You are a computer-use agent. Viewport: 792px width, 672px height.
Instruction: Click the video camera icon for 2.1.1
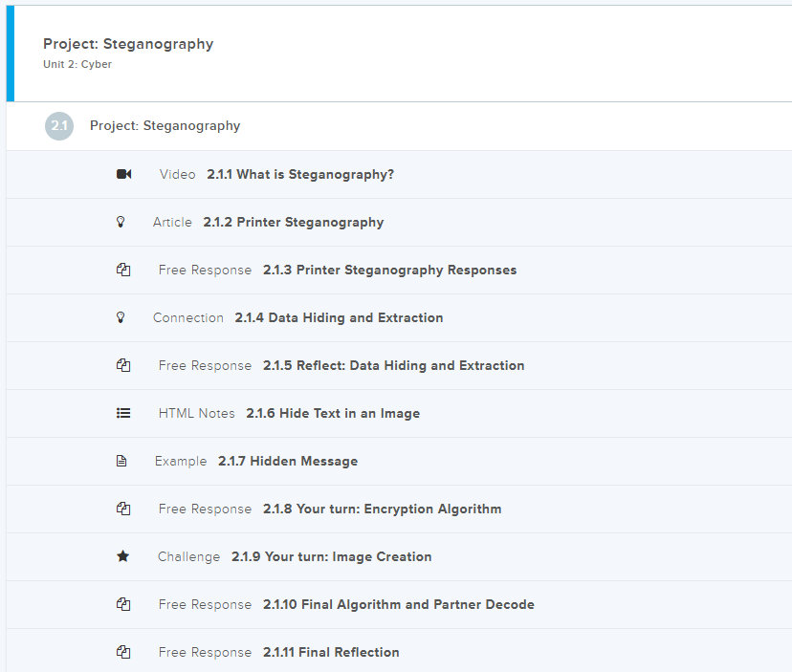coord(123,174)
